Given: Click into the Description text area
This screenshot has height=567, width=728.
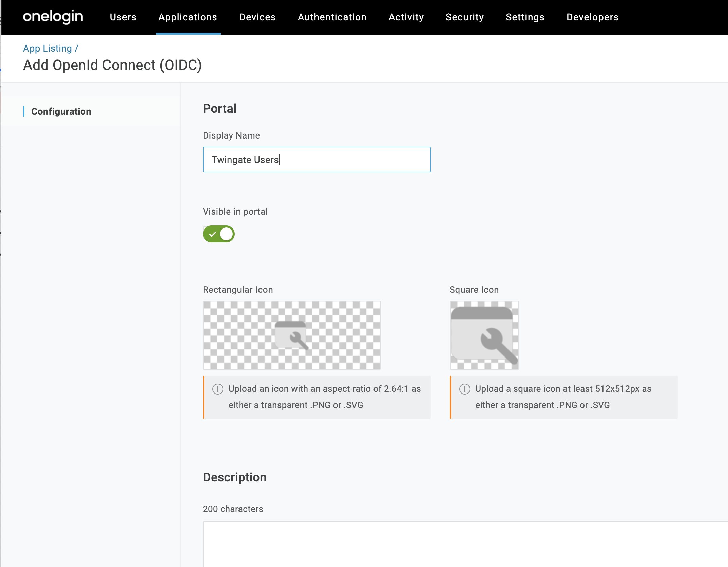Looking at the screenshot, I should point(465,544).
